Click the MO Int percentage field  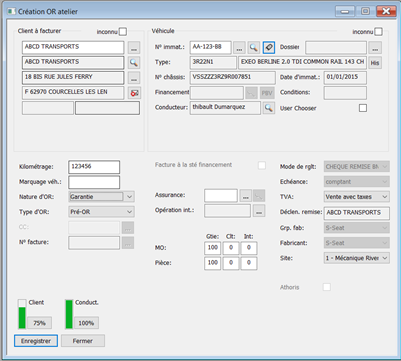pyautogui.click(x=249, y=248)
